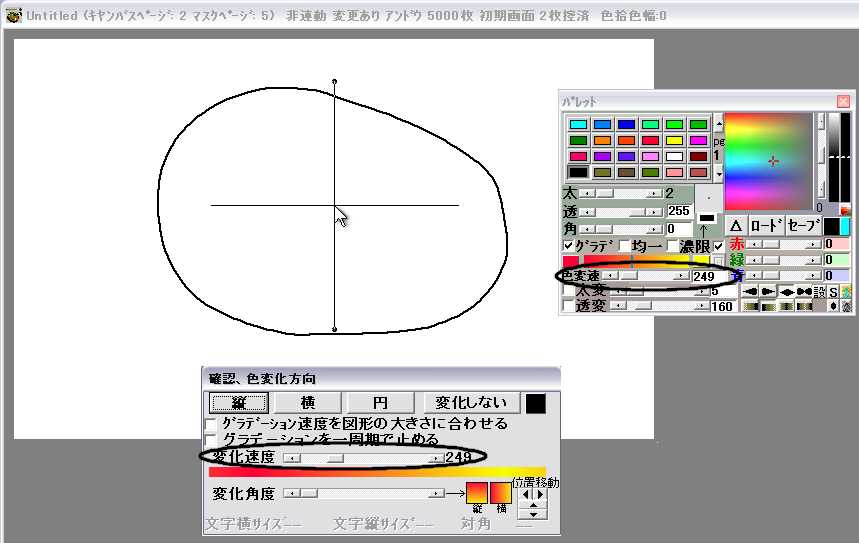Click the 縦 gradient preview thumbnail
The image size is (859, 543).
point(477,492)
